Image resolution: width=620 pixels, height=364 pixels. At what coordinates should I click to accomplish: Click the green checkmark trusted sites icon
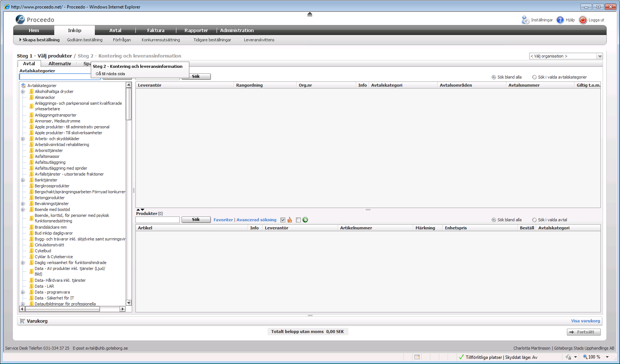click(x=461, y=357)
